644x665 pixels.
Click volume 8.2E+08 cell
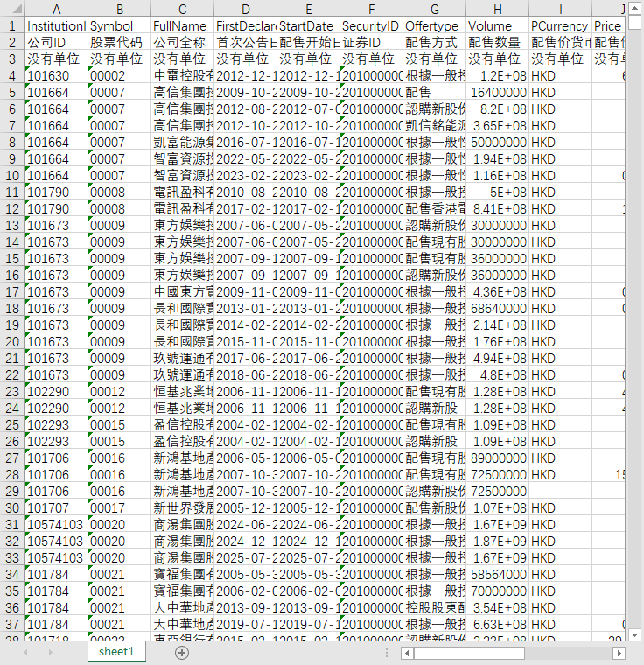(x=497, y=109)
